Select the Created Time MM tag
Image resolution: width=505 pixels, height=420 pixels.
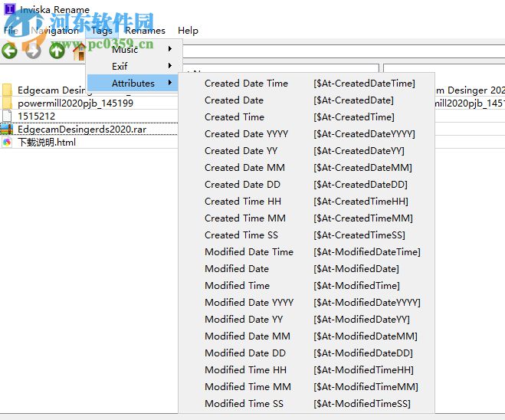click(307, 218)
